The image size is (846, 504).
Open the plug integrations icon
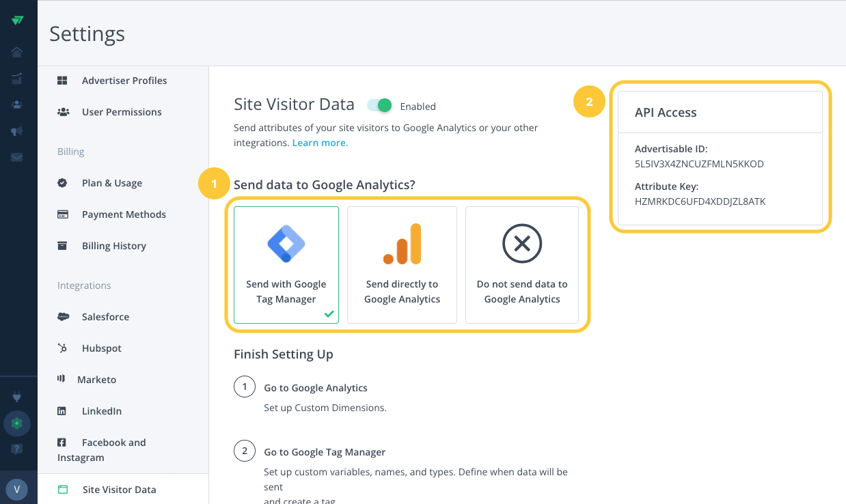(17, 396)
